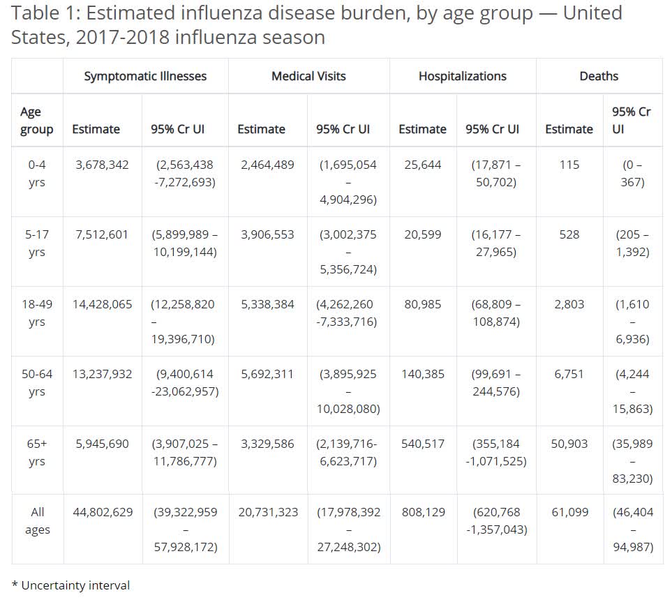The height and width of the screenshot is (616, 672).
Task: Click the 3,678,342 illnesses estimate cell
Action: click(x=102, y=165)
